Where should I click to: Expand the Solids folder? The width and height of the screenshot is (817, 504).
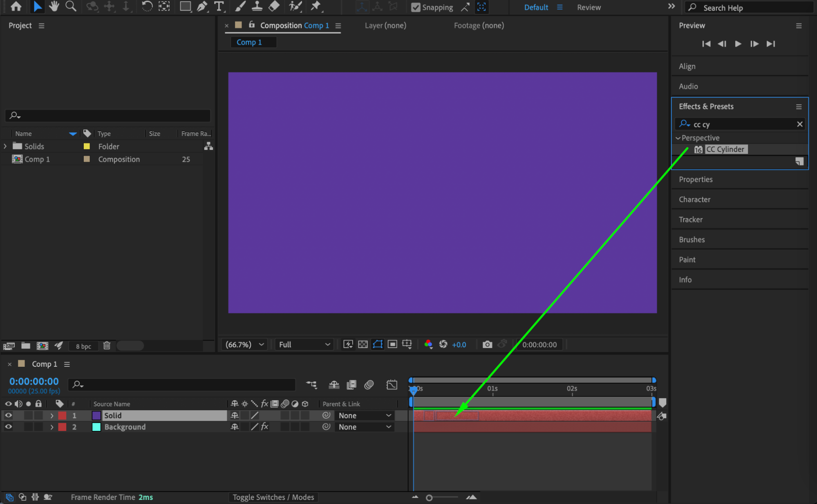5,146
